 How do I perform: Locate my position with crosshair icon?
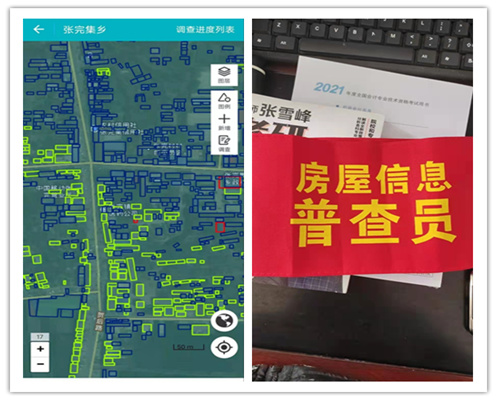click(x=224, y=347)
